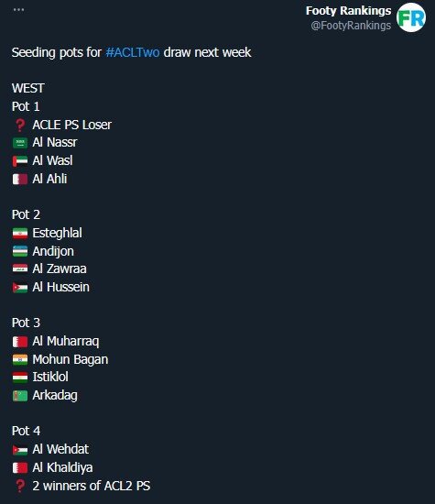
Task: Click the Qatar flag beside Al Ahli
Action: [20, 180]
